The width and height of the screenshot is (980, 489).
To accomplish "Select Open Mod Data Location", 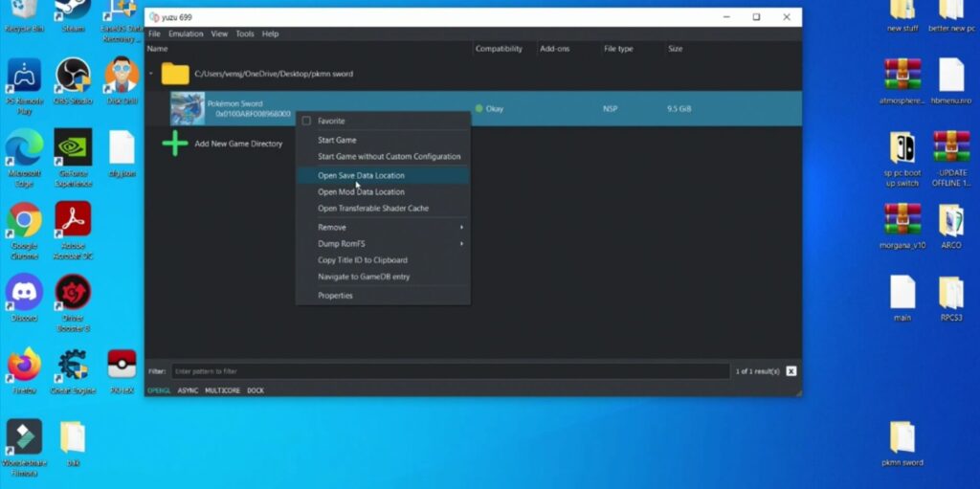I will pos(383,192).
